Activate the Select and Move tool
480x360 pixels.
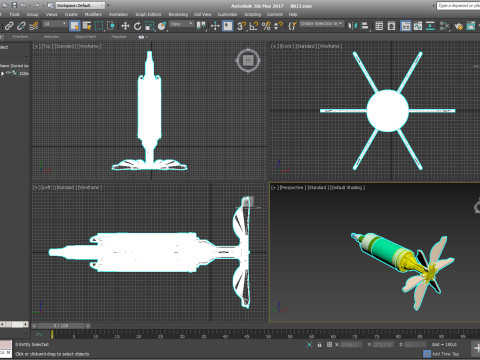[x=125, y=26]
